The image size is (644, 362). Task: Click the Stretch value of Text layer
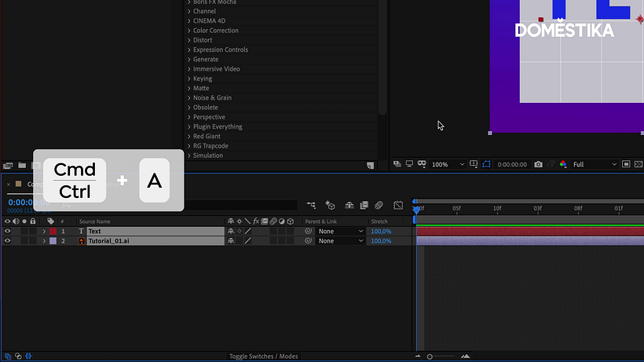click(x=381, y=231)
